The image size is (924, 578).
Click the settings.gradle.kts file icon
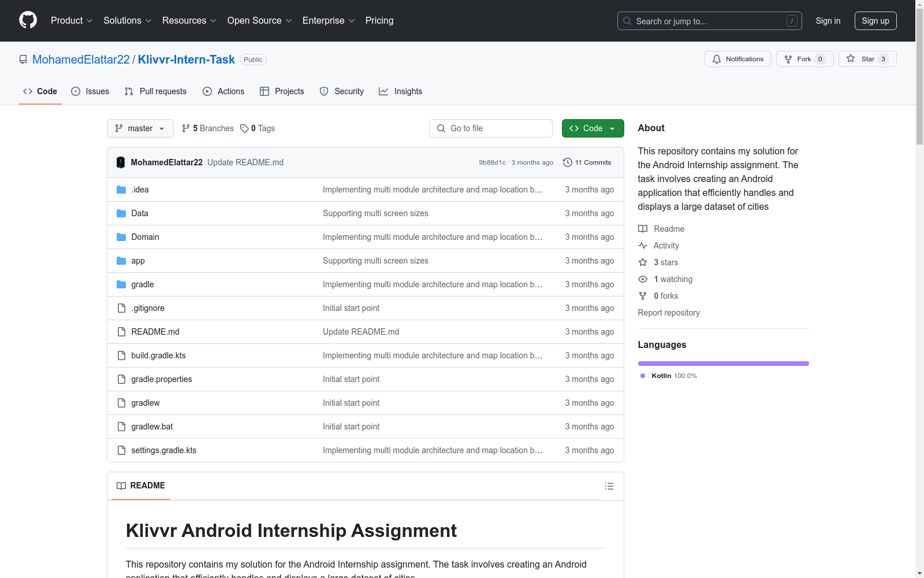click(121, 450)
